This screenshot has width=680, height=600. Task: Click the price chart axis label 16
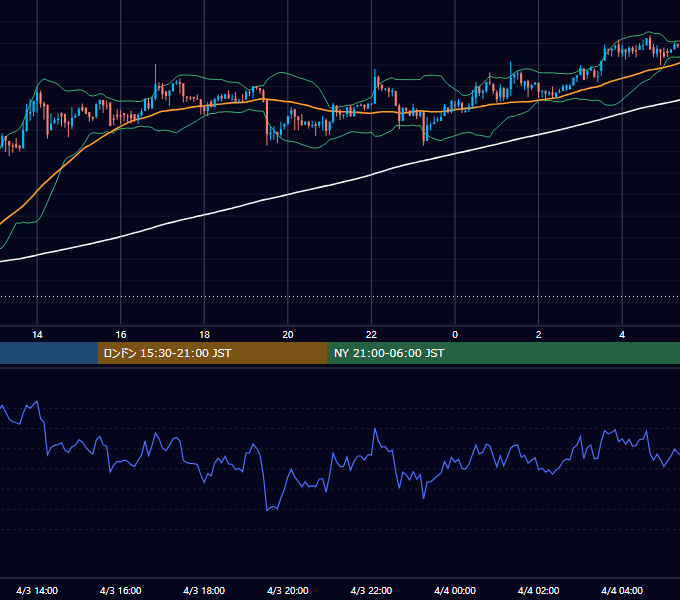click(121, 335)
